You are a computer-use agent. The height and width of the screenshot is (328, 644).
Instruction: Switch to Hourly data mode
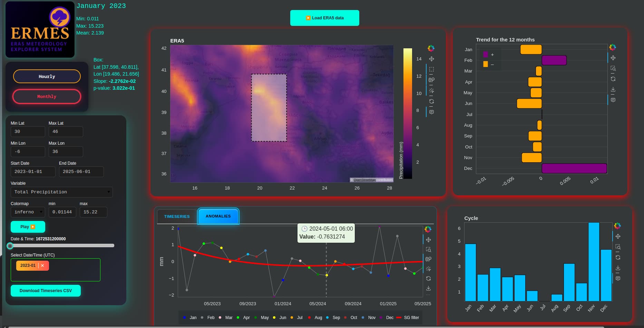[x=47, y=76]
